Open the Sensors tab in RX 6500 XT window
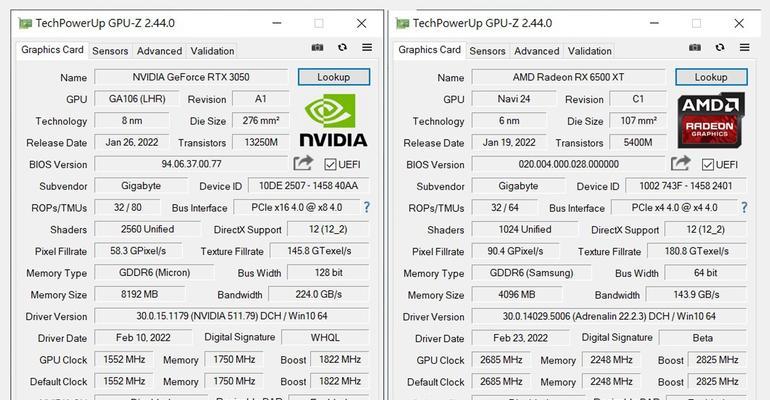770x400 pixels. [x=487, y=51]
